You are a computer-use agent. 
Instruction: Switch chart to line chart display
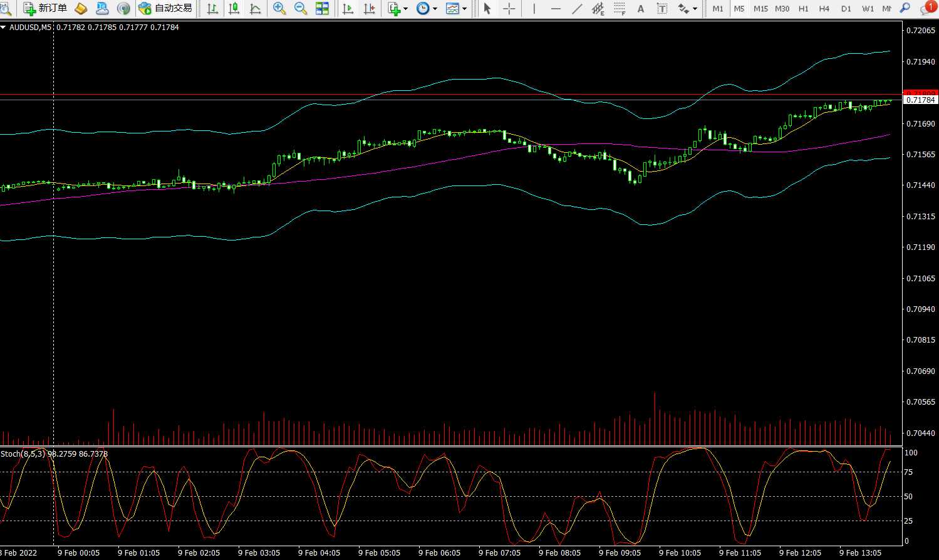coord(256,8)
